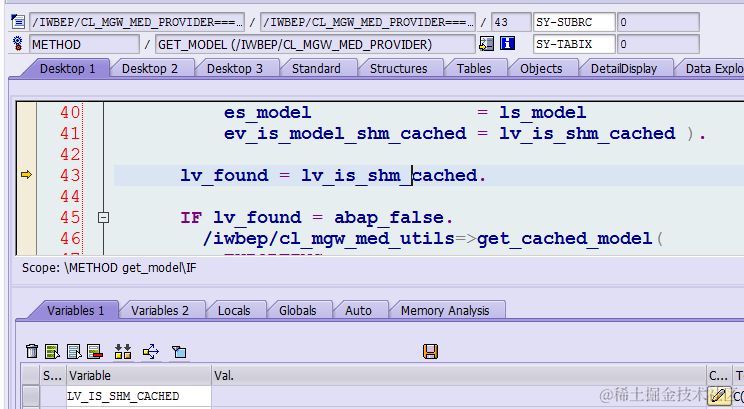Delete variable using the trash can icon
744x409 pixels.
[x=32, y=351]
